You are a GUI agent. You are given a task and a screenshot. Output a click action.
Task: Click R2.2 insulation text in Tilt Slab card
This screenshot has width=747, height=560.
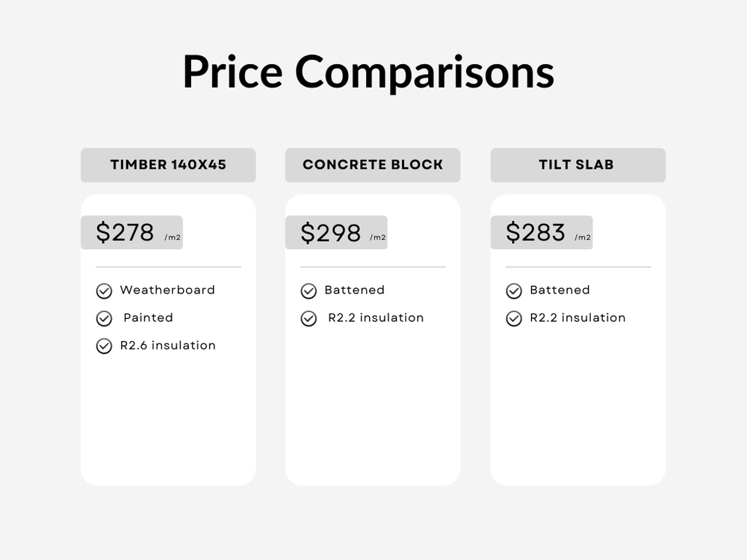pyautogui.click(x=577, y=317)
